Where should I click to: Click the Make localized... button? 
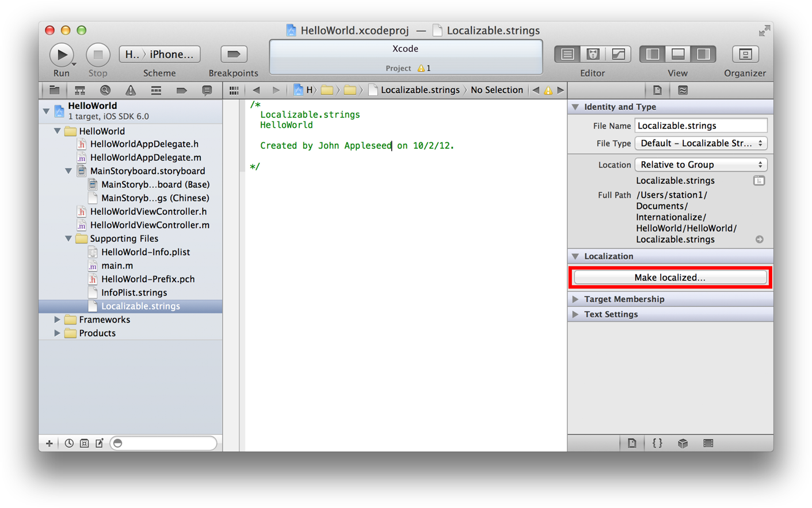(x=670, y=278)
